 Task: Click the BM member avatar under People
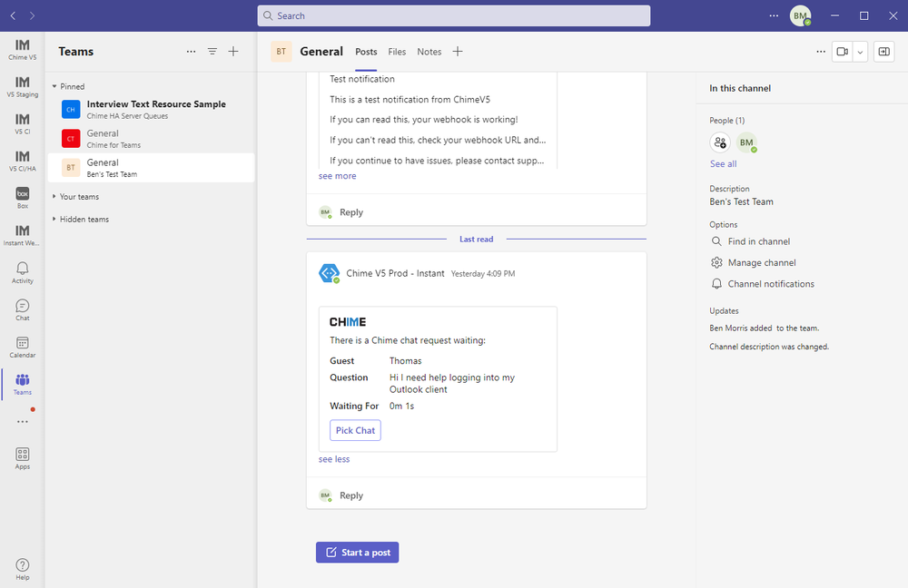[746, 142]
